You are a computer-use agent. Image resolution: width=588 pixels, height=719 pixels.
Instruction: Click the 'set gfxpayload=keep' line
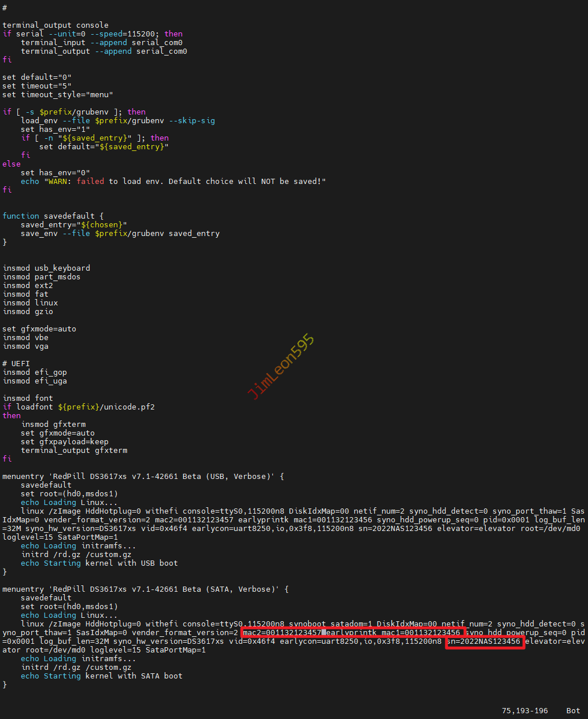[65, 442]
